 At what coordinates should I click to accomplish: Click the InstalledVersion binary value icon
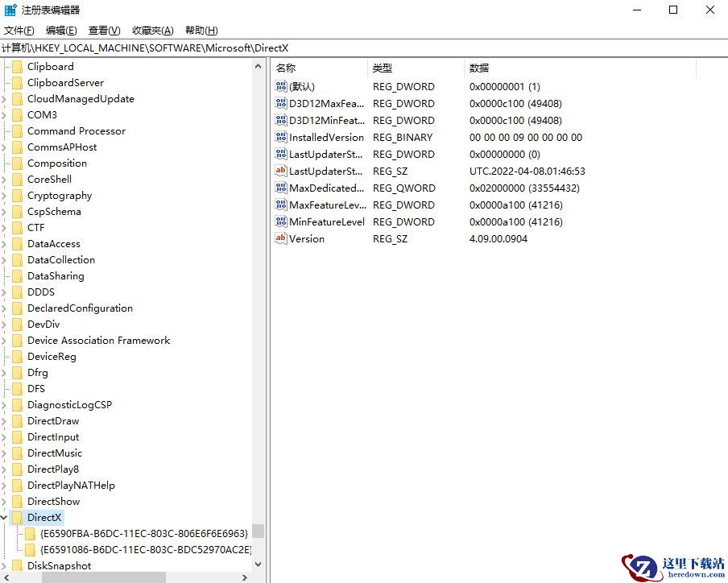281,137
